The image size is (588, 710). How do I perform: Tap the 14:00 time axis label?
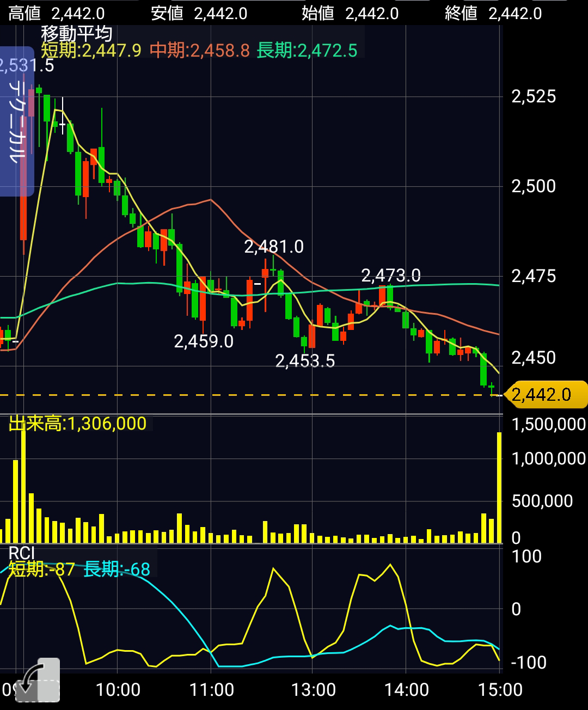[407, 690]
